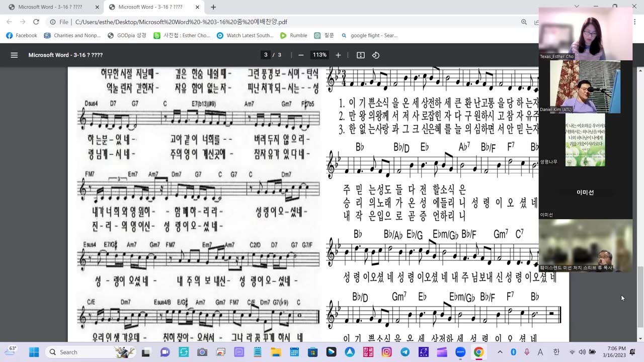The image size is (644, 362).
Task: Go back in browser history
Action: (9, 22)
